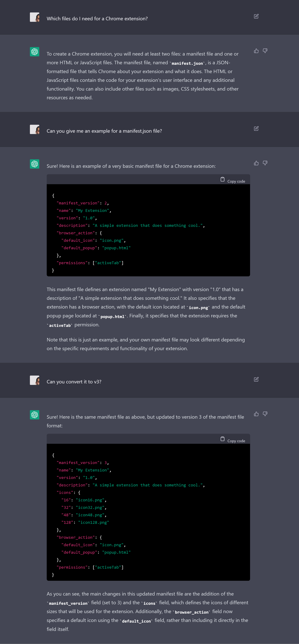The width and height of the screenshot is (299, 644).
Task: Thumbs down the v3 manifest answer
Action: click(265, 414)
